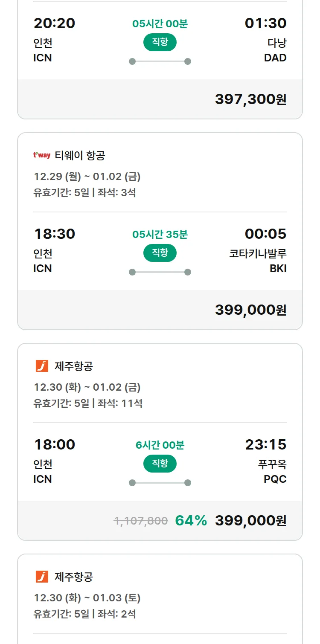Viewport: 320px width, 644px height.
Task: Click the 64% discount label
Action: [191, 520]
